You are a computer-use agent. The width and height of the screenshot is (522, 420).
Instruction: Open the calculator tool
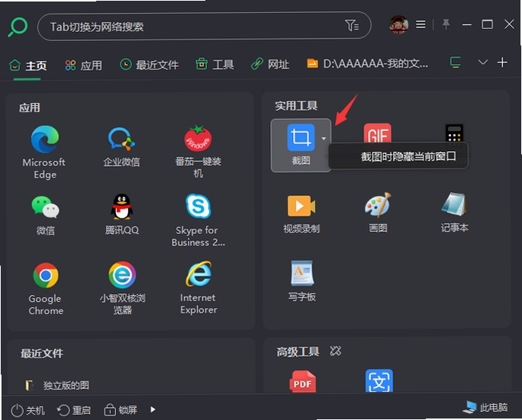coord(454,133)
